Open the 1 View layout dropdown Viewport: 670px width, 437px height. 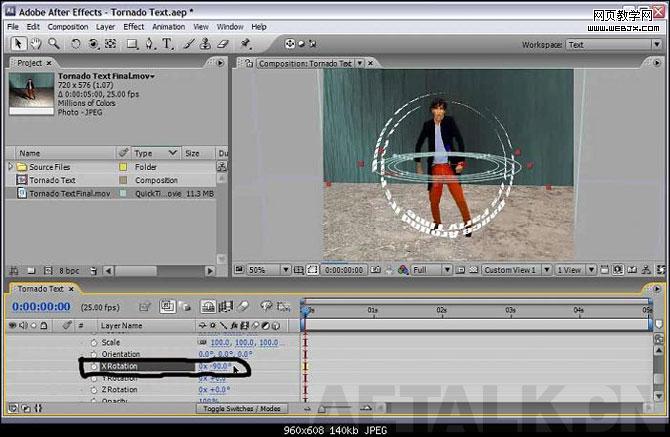tap(575, 270)
